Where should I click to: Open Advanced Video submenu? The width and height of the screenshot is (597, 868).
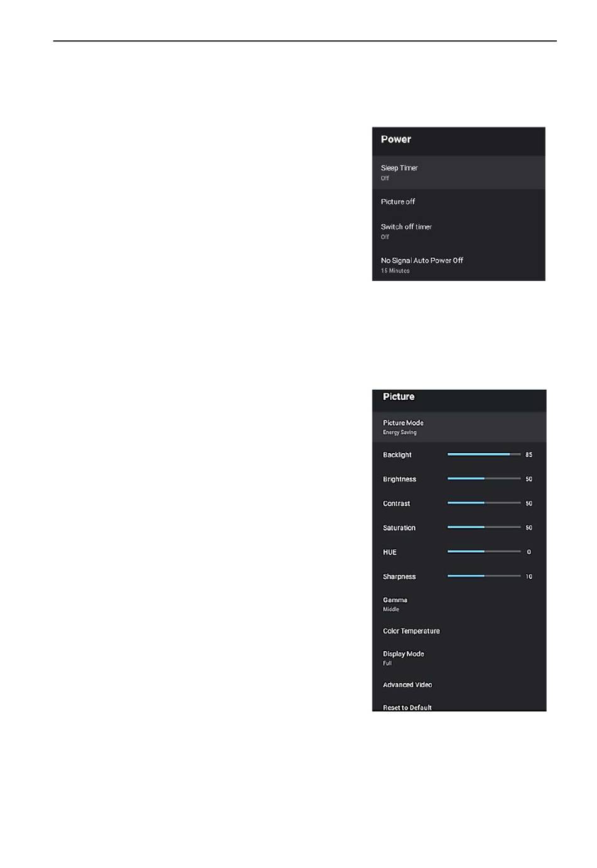coord(459,684)
